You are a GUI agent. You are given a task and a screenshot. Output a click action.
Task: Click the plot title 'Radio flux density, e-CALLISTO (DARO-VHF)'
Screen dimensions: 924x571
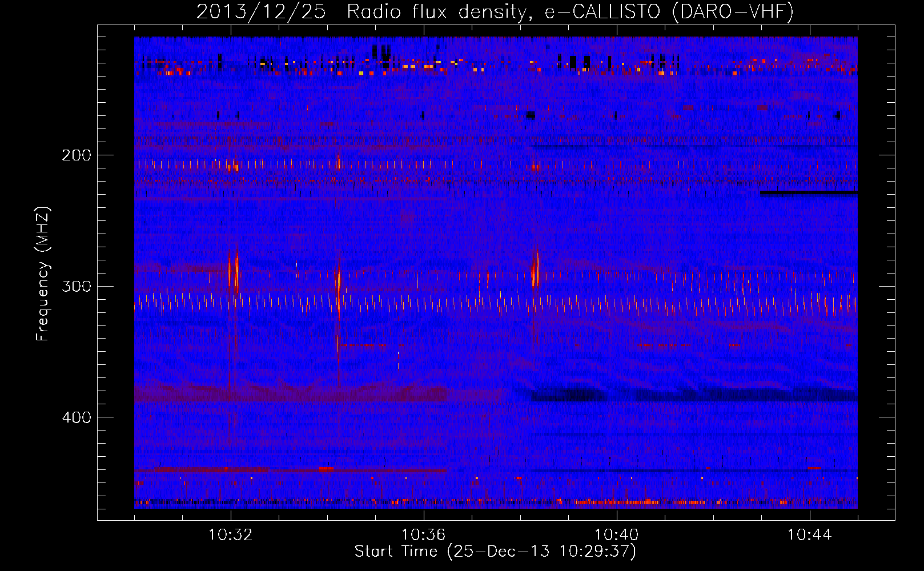pyautogui.click(x=570, y=12)
